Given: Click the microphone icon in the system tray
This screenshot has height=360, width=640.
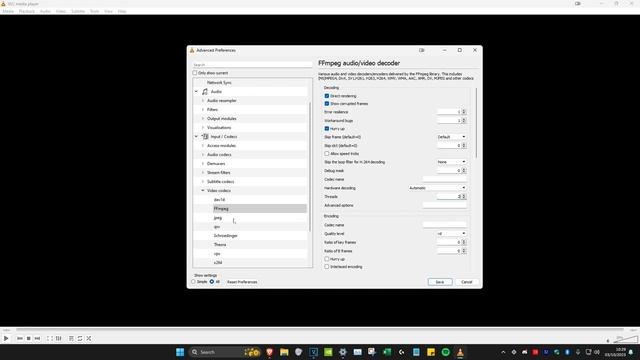Looking at the screenshot, I should point(578,352).
